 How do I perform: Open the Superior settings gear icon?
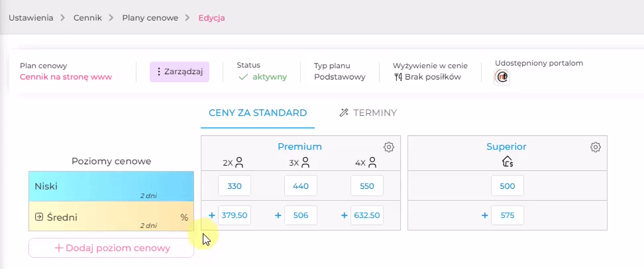(596, 146)
